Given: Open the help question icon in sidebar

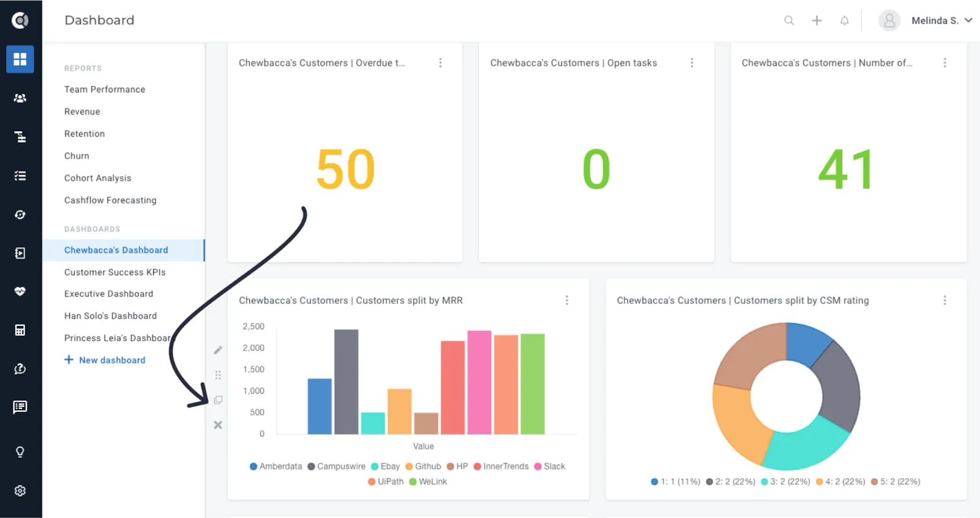Looking at the screenshot, I should [20, 368].
